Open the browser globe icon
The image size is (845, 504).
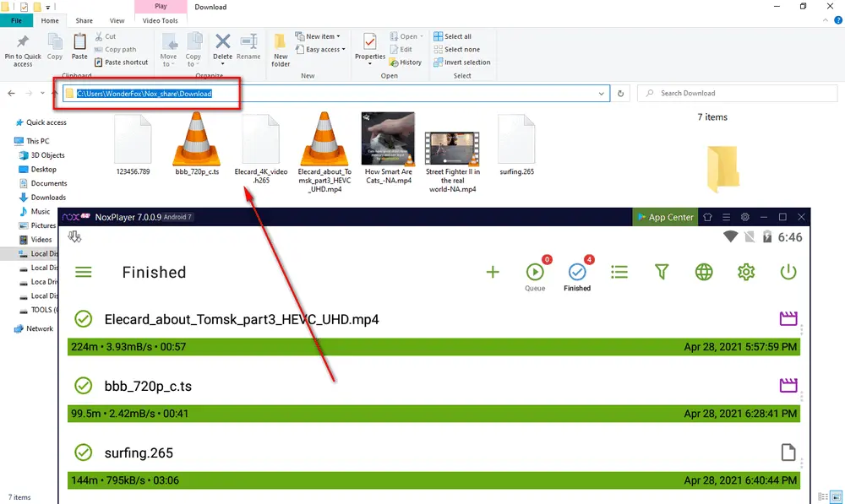[x=704, y=272]
